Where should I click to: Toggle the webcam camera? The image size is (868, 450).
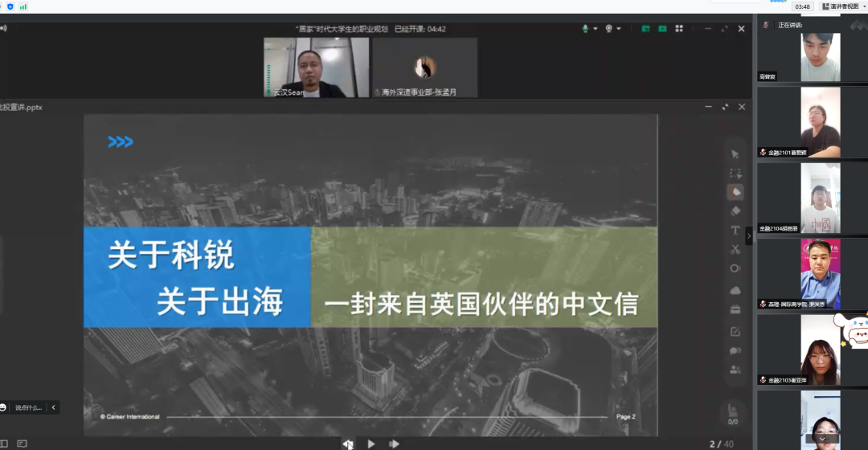608,29
